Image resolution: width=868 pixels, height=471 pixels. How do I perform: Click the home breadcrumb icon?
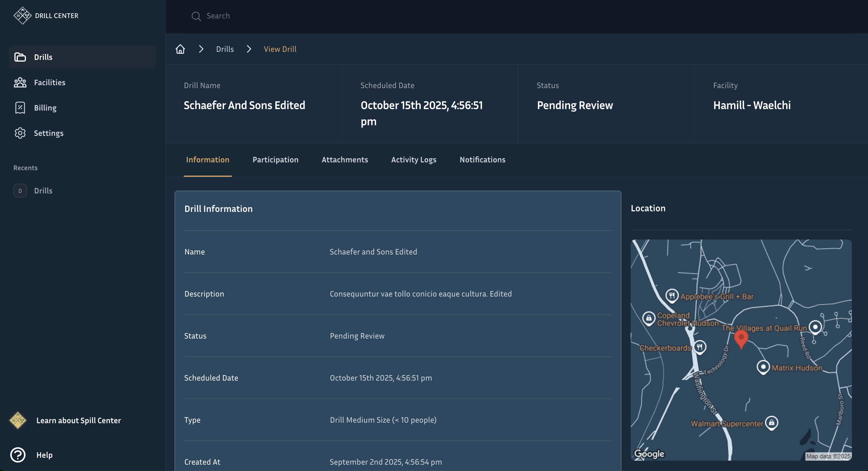[x=180, y=49]
